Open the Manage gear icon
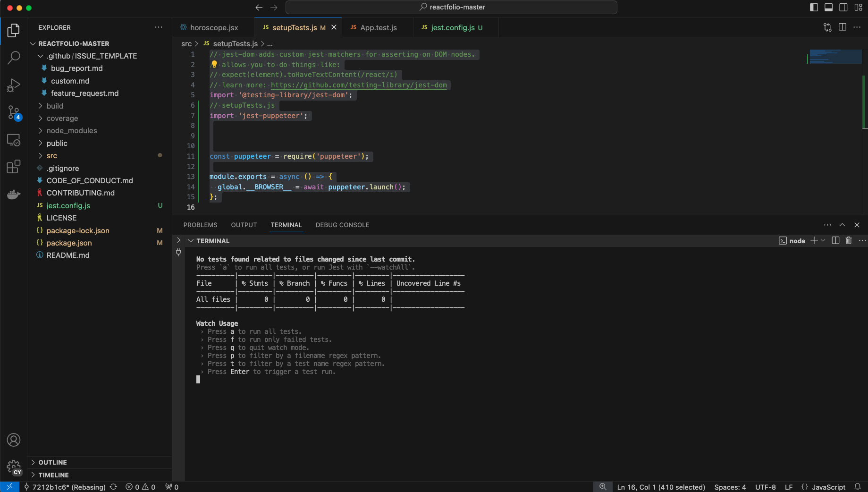Image resolution: width=868 pixels, height=492 pixels. (x=14, y=467)
